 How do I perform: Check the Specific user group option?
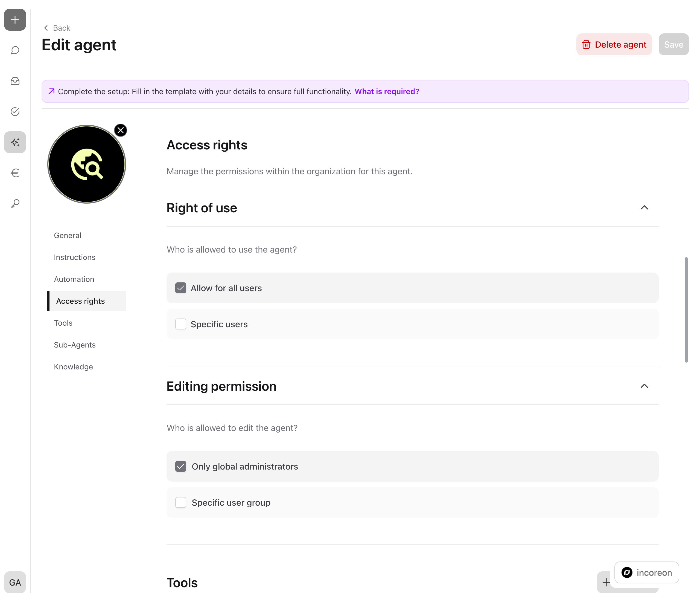click(x=181, y=503)
